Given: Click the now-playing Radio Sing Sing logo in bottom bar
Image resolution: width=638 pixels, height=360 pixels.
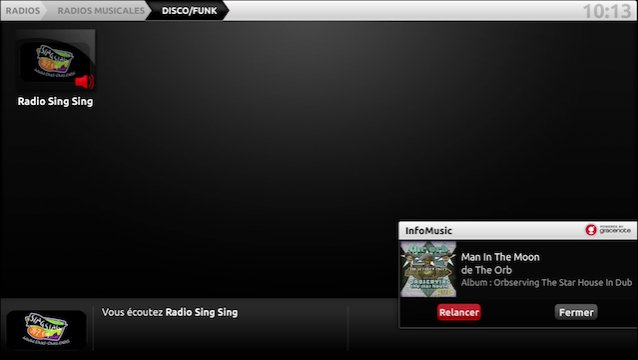Looking at the screenshot, I should [x=46, y=329].
